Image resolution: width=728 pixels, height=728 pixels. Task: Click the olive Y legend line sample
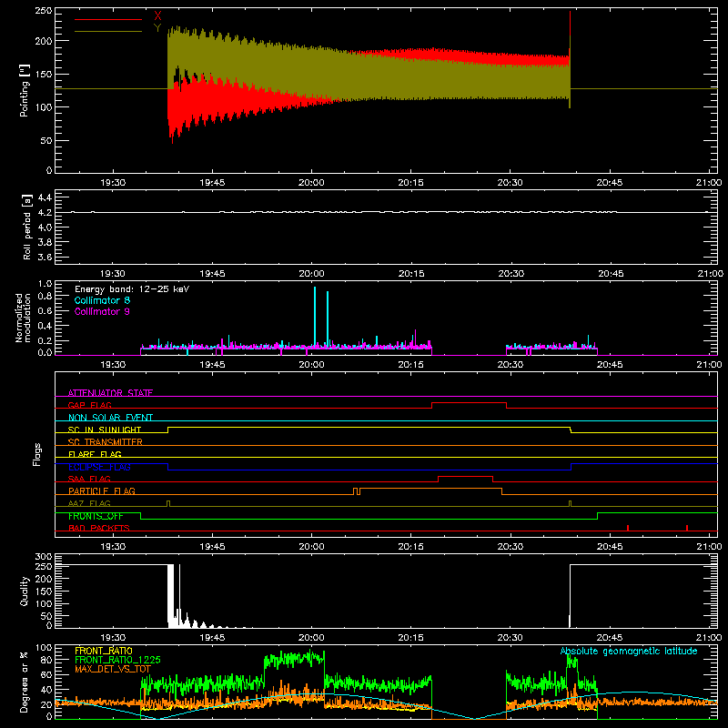pyautogui.click(x=108, y=31)
